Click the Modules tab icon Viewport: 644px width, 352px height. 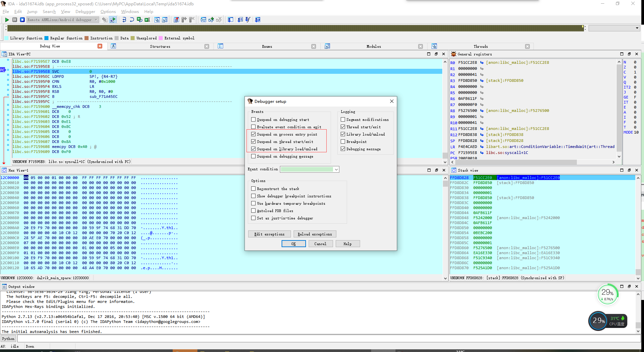[327, 46]
